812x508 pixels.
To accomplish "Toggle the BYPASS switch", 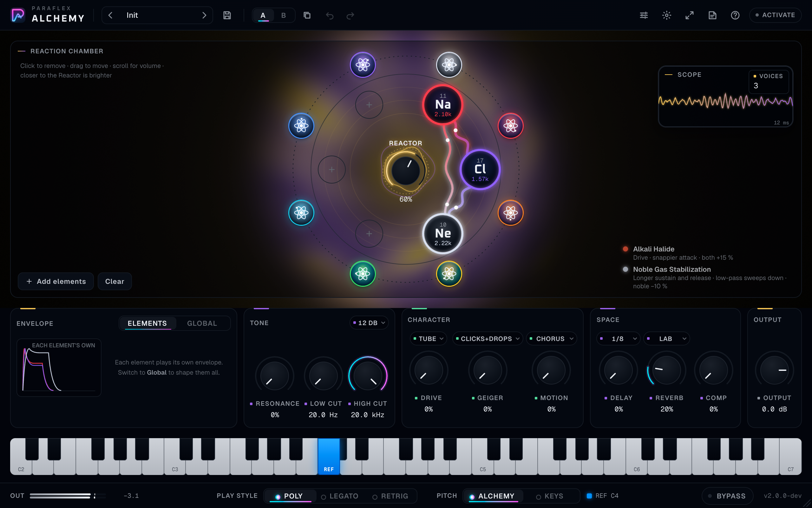I will pyautogui.click(x=727, y=496).
